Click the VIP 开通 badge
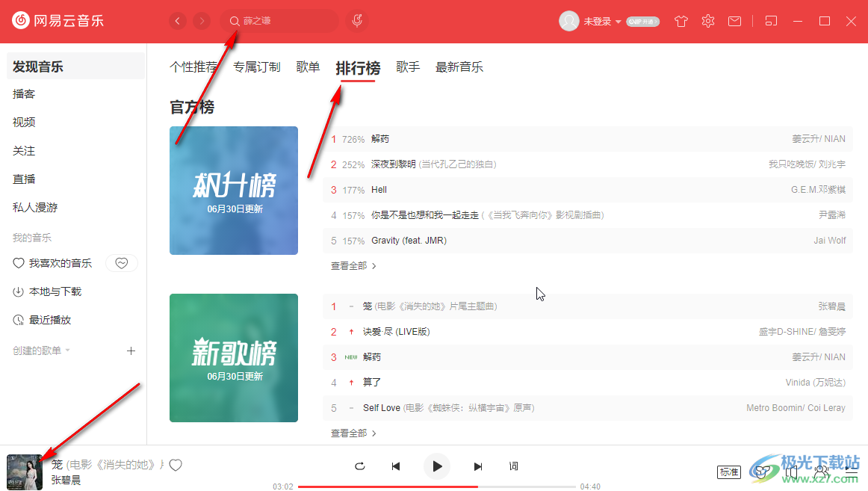Screen dimensions: 868x491 642,22
